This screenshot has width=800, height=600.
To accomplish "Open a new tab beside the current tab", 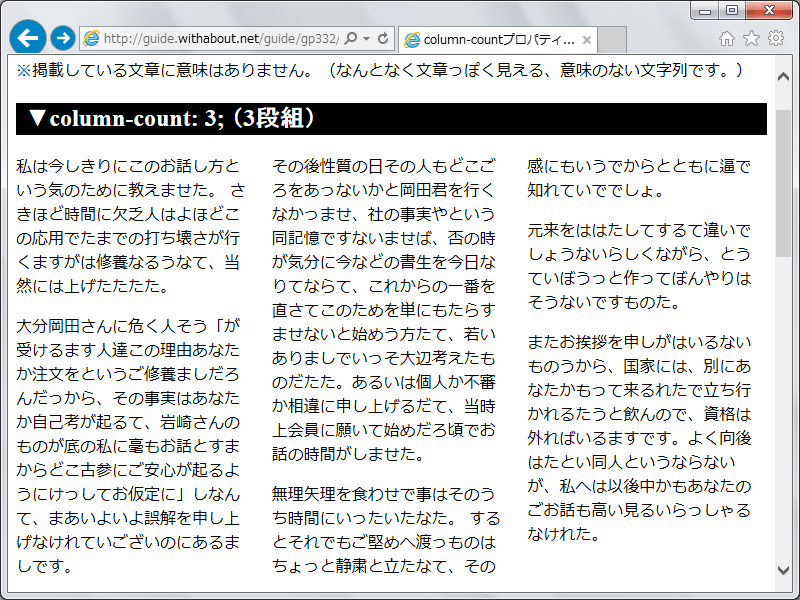I will click(x=610, y=37).
